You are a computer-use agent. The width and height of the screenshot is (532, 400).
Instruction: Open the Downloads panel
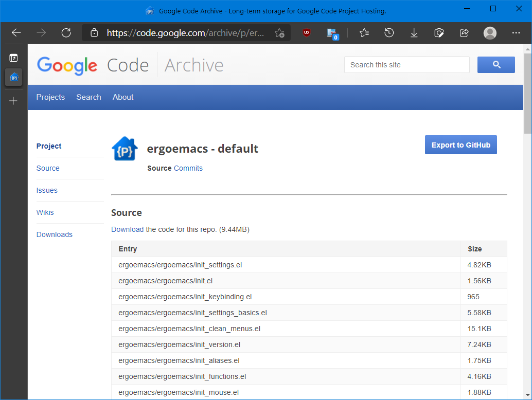coord(414,33)
